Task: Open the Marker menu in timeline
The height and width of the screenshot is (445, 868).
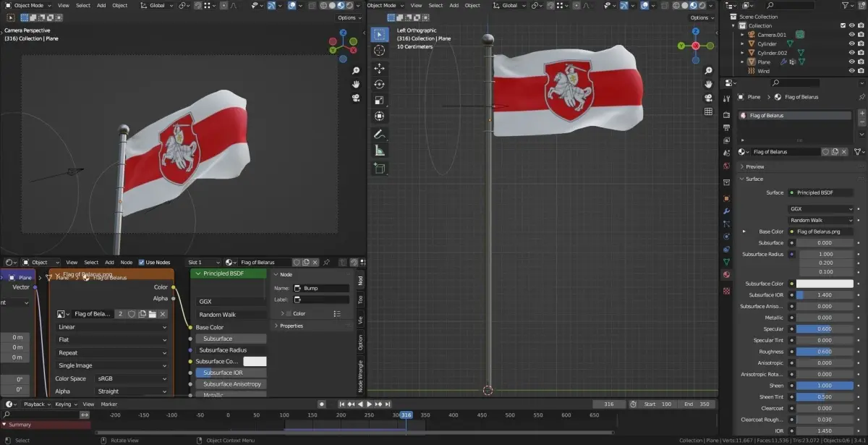Action: (x=109, y=404)
